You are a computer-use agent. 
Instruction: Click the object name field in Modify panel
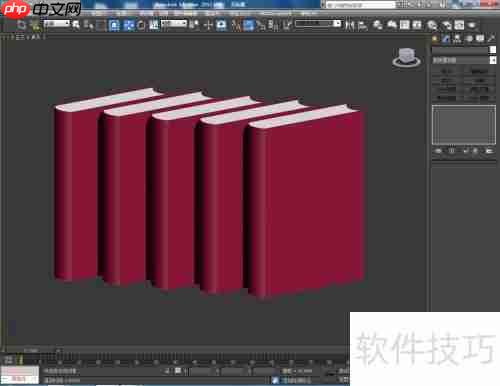tap(459, 50)
